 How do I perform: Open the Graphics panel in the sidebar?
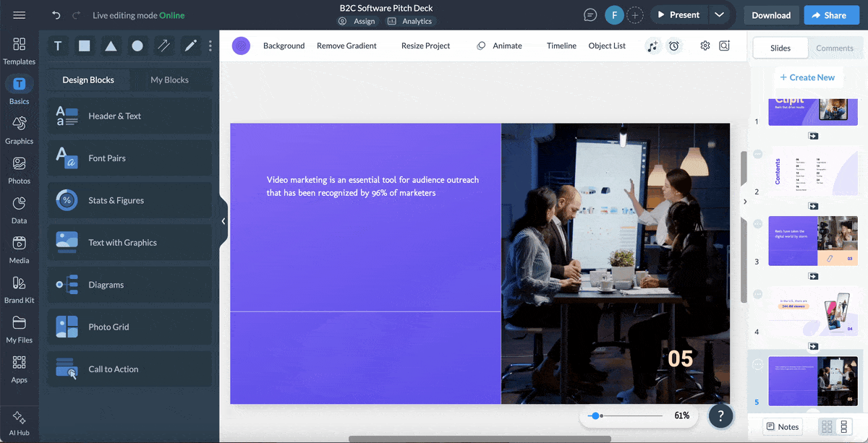click(x=19, y=130)
